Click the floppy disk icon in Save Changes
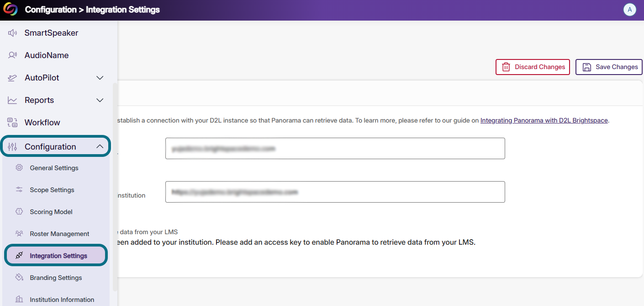644x306 pixels. (587, 67)
